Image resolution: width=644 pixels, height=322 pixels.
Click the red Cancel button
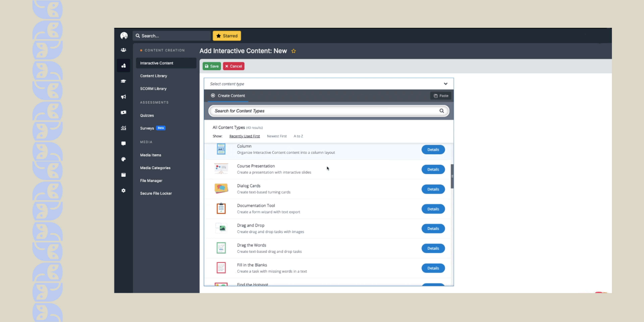point(233,66)
